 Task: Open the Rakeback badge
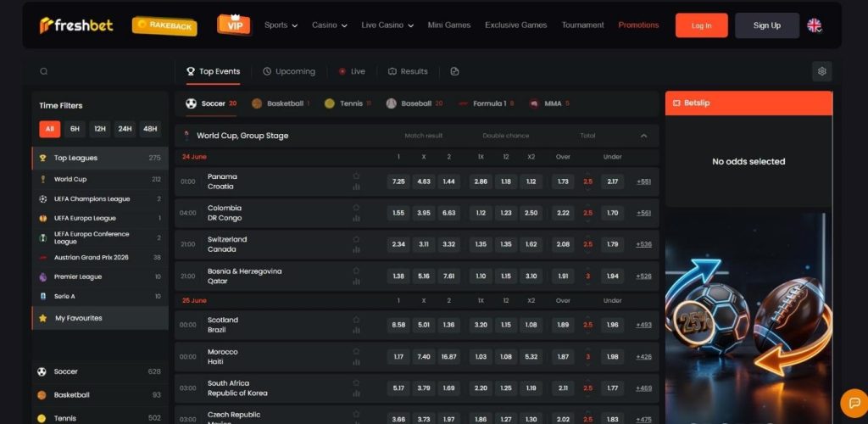(x=164, y=25)
